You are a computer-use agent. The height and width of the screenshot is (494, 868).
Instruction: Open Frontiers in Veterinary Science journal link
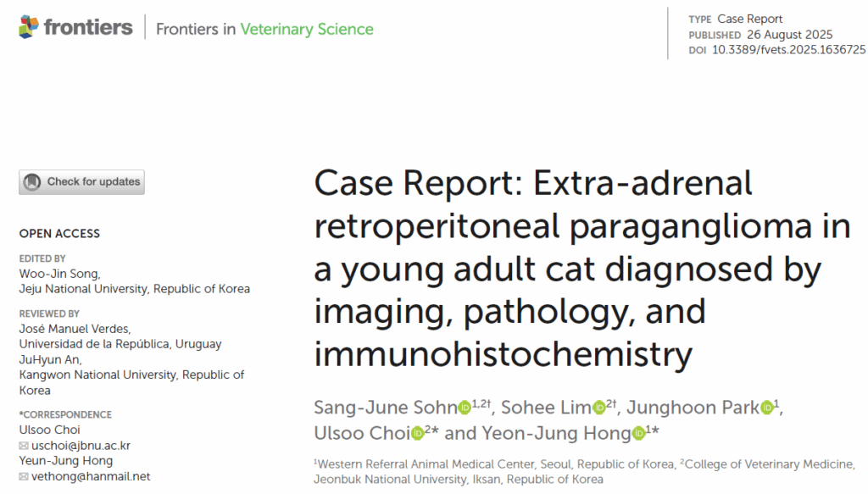[264, 29]
